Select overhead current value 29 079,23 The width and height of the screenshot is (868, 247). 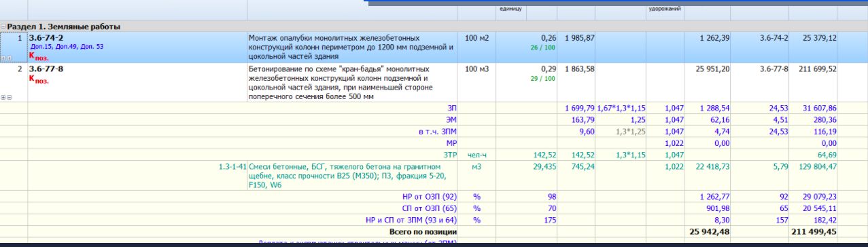pos(819,196)
